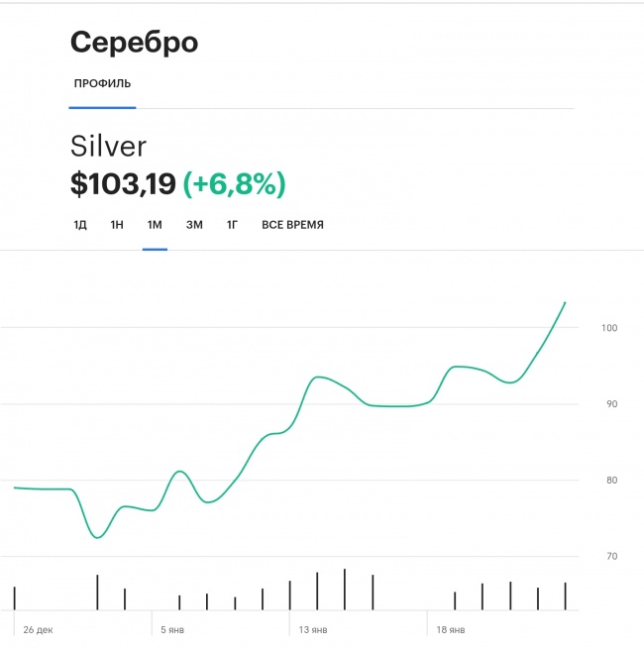Select the 1Н time range
The image size is (644, 650).
coord(117,225)
